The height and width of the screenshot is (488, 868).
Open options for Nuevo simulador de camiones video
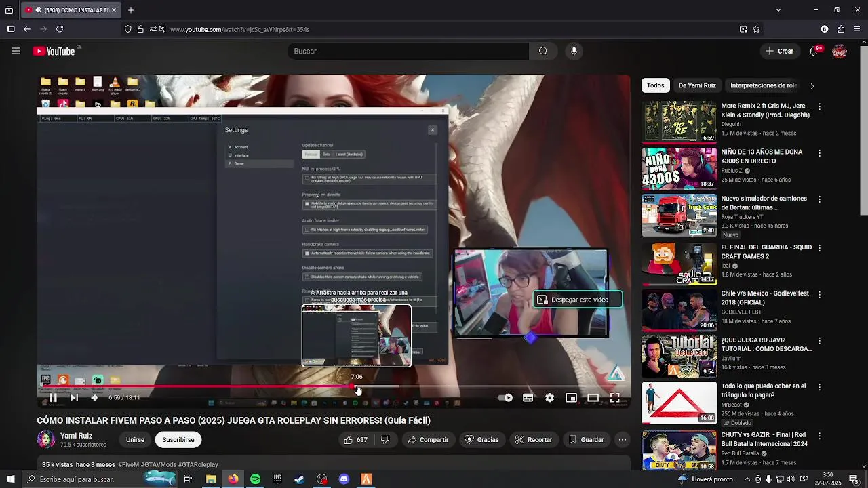[x=819, y=199]
